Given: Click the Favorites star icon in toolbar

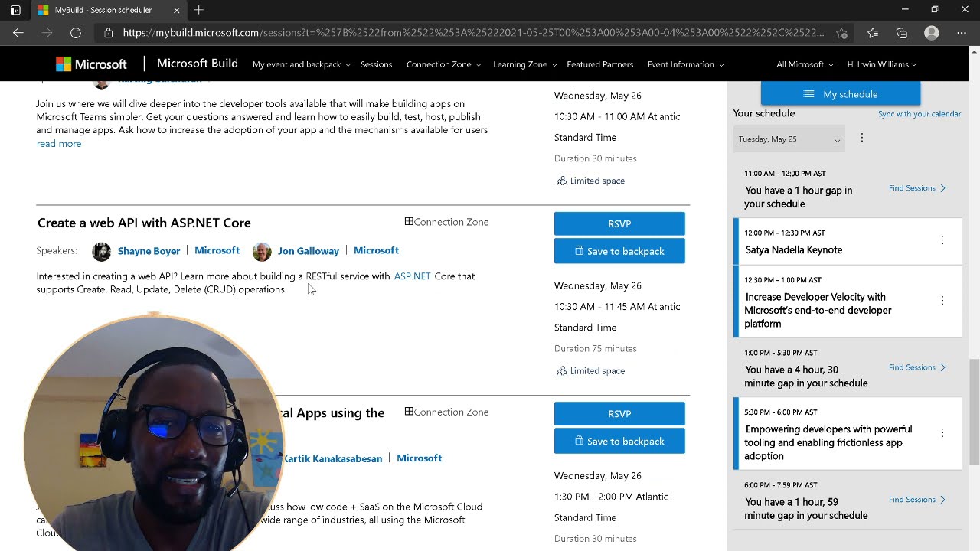Looking at the screenshot, I should 873,33.
